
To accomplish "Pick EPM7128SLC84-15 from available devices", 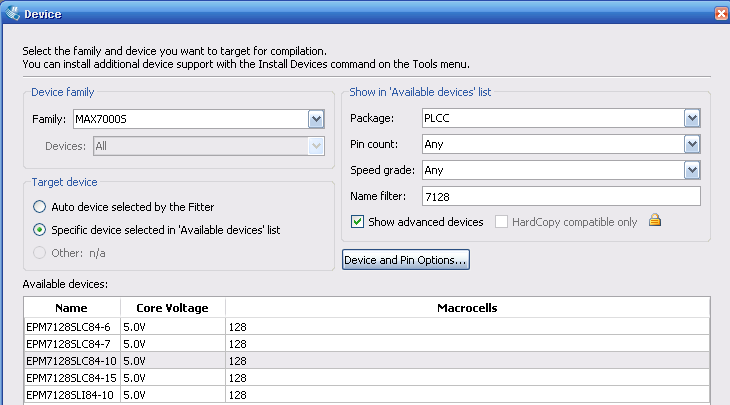I will [x=366, y=378].
